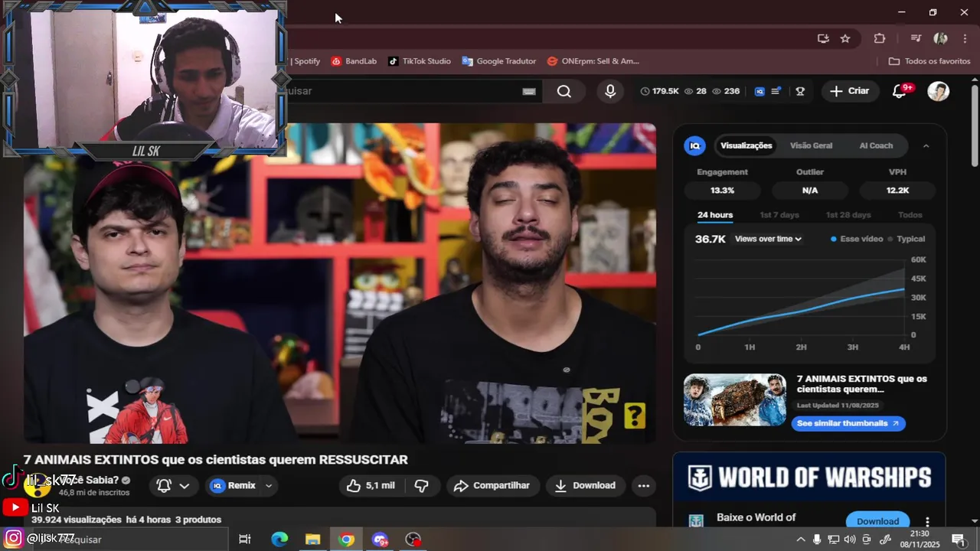The image size is (980, 551).
Task: Select the 24 hours range tab
Action: [715, 215]
